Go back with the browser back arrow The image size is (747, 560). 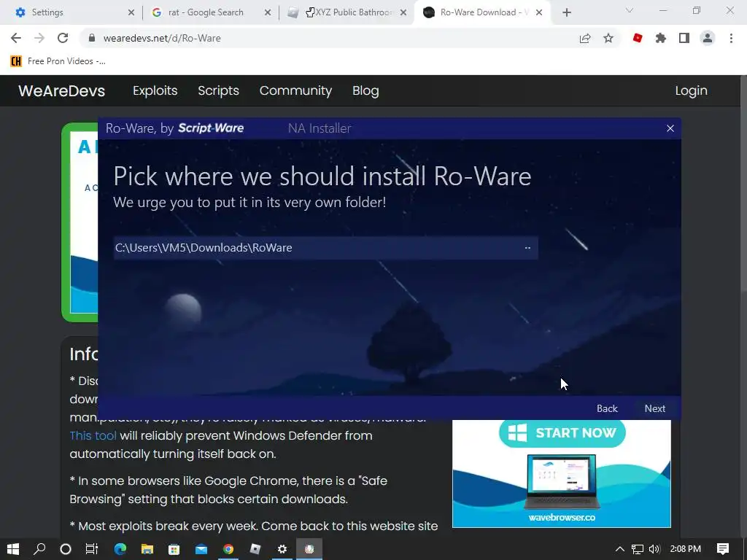16,38
